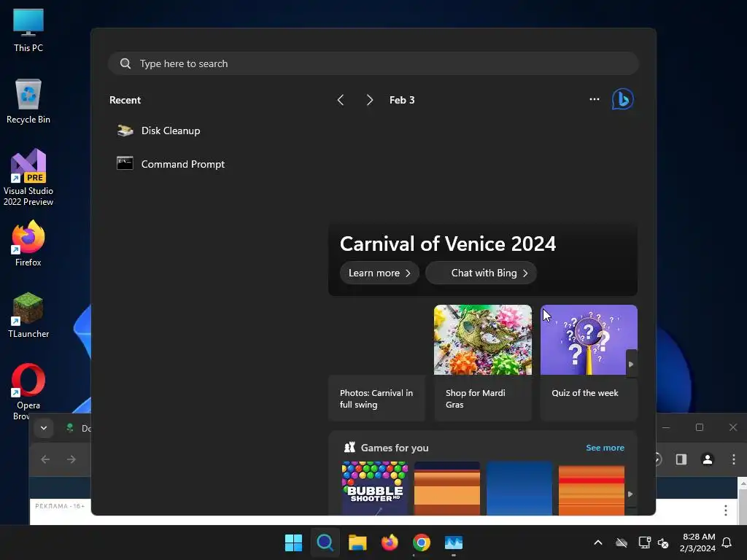
Task: Open tab search dropdown in browser window
Action: coord(44,427)
